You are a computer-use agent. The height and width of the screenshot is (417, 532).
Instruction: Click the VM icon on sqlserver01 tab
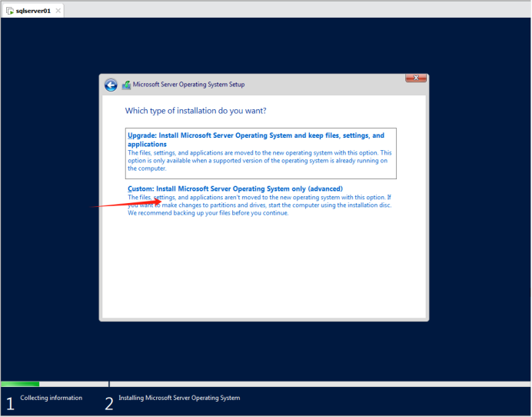tap(10, 11)
